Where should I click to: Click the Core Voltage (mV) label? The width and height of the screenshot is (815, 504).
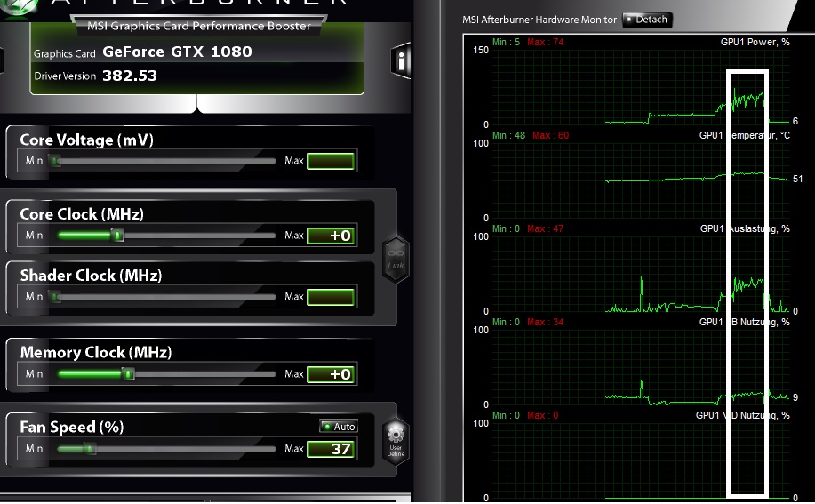tap(87, 140)
